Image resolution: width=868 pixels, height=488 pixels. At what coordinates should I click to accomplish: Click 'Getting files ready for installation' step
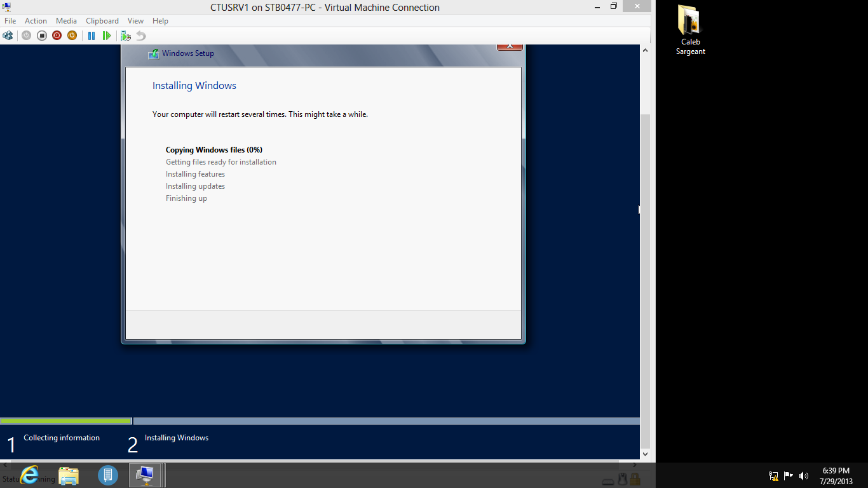pos(221,162)
